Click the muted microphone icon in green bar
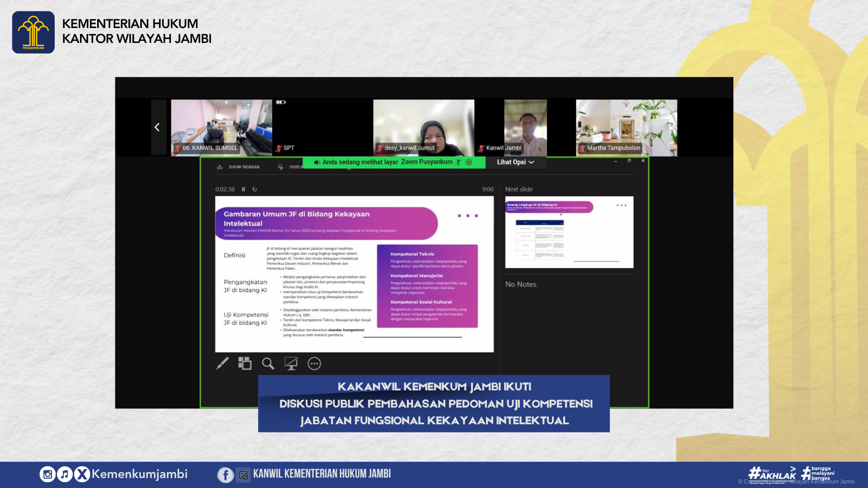This screenshot has height=488, width=868. point(458,162)
